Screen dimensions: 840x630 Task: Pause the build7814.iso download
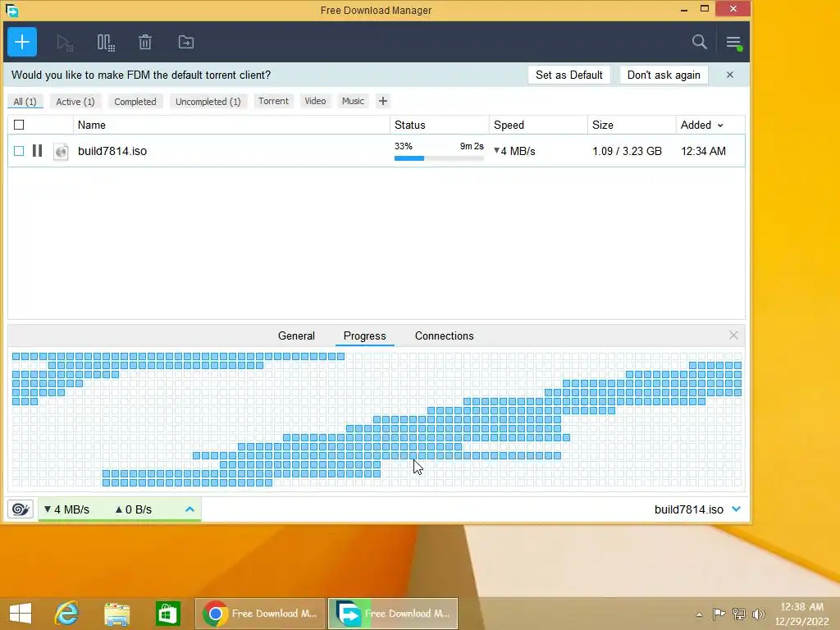(37, 151)
